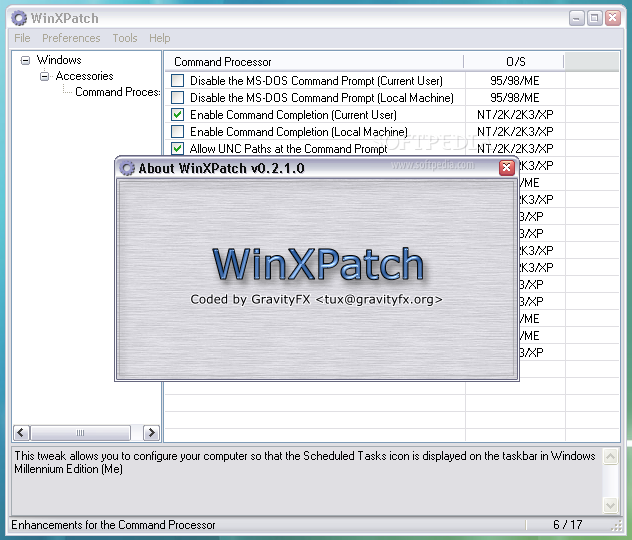This screenshot has height=540, width=632.
Task: Click the O/S column header
Action: [514, 62]
